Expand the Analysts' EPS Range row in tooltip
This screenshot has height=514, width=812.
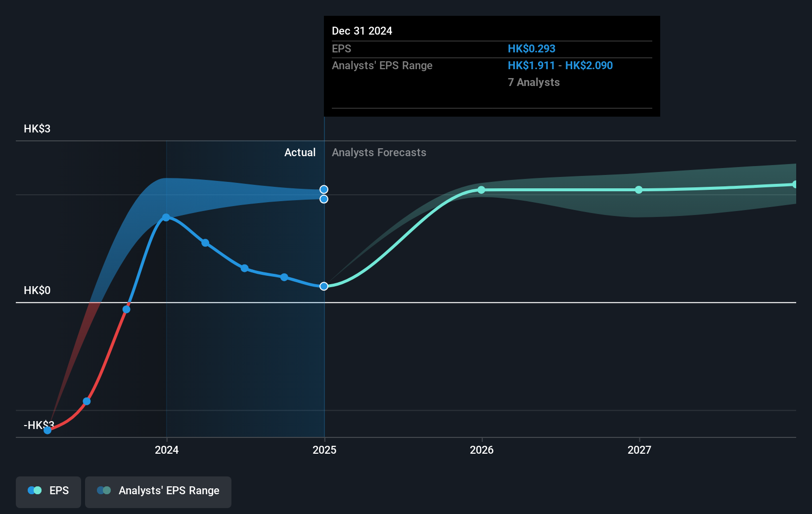382,65
